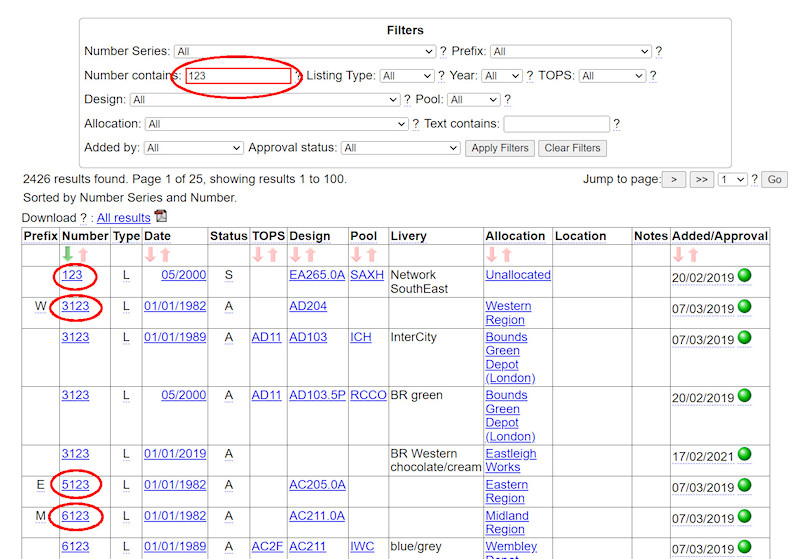Sort Design column with up arrow
Image resolution: width=800 pixels, height=559 pixels.
[x=311, y=254]
